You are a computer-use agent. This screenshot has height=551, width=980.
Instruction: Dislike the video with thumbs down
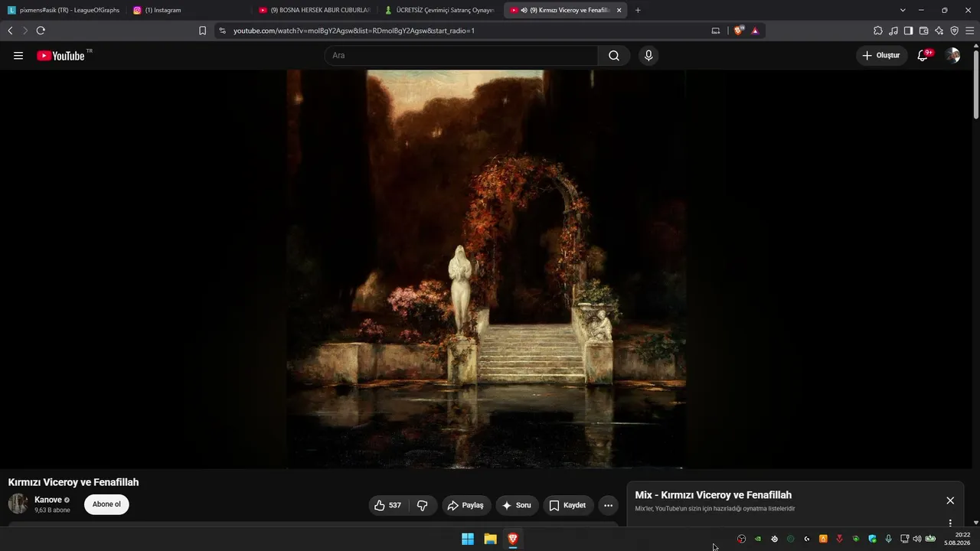pyautogui.click(x=423, y=505)
